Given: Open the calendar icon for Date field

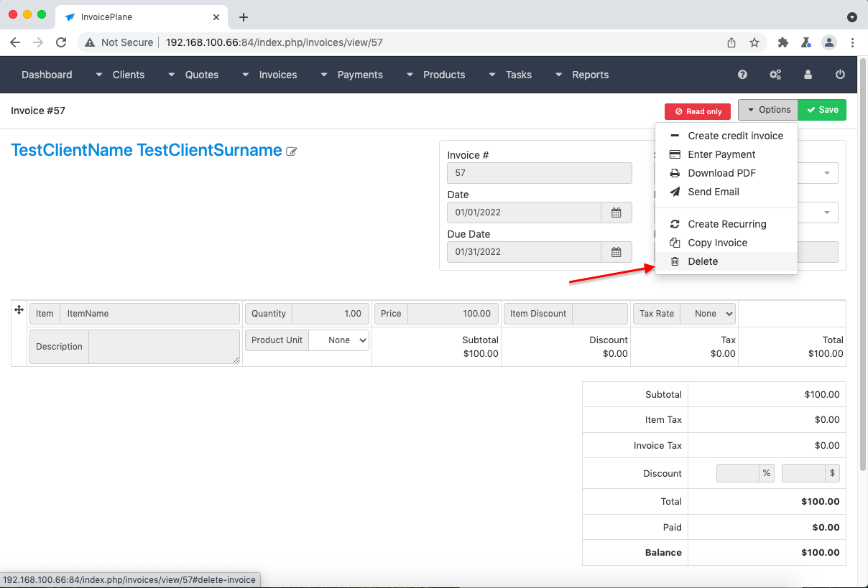Looking at the screenshot, I should tap(616, 213).
